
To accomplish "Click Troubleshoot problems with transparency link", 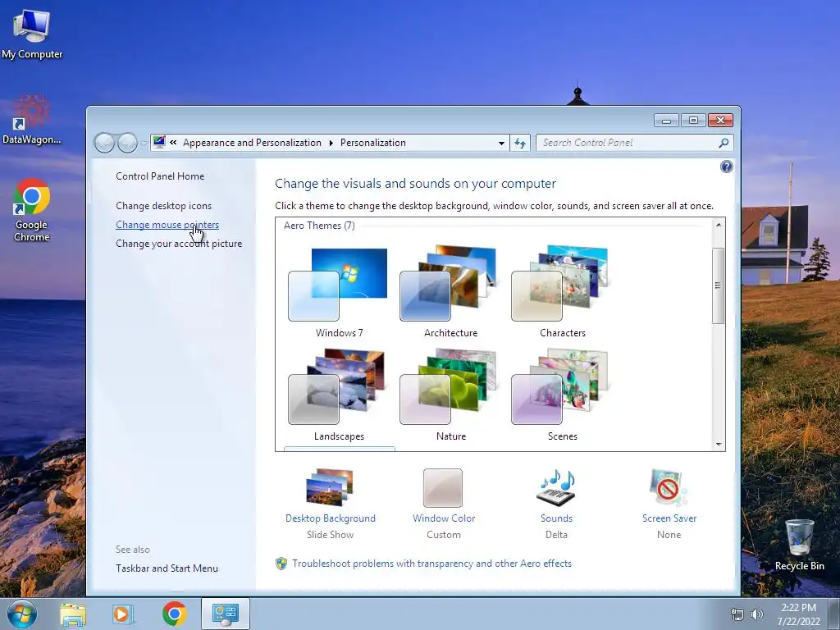I will (x=431, y=564).
